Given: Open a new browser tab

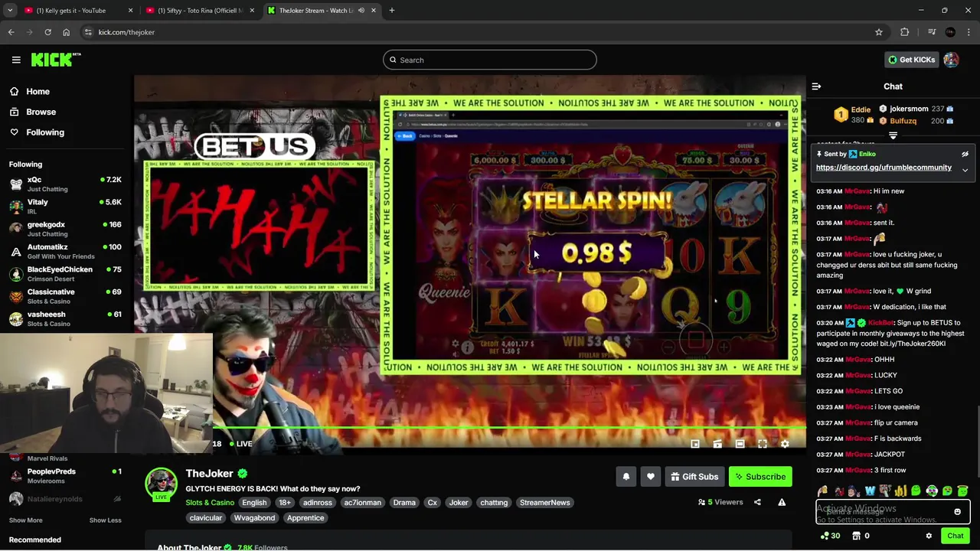Looking at the screenshot, I should (392, 11).
